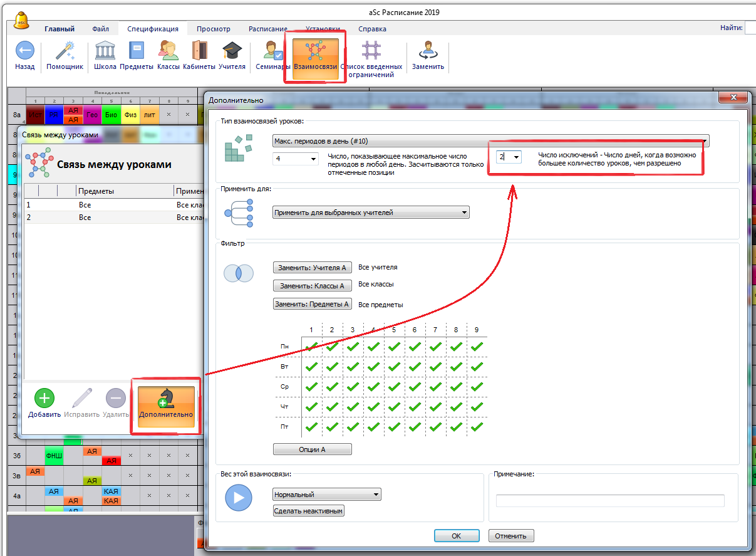Switch to the Просмотр ribbon tab

(x=213, y=29)
